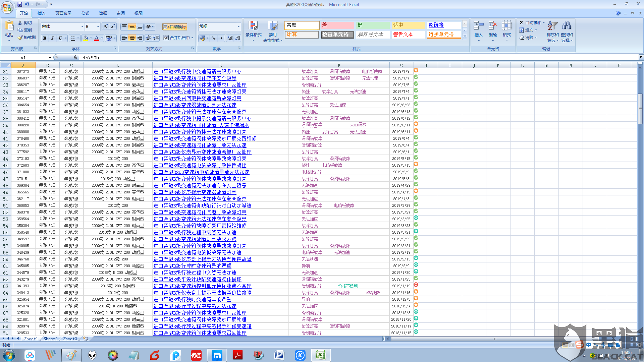Open Sort and Filter (排序和筛选)
Viewport: 644px width, 362px height.
pyautogui.click(x=552, y=31)
